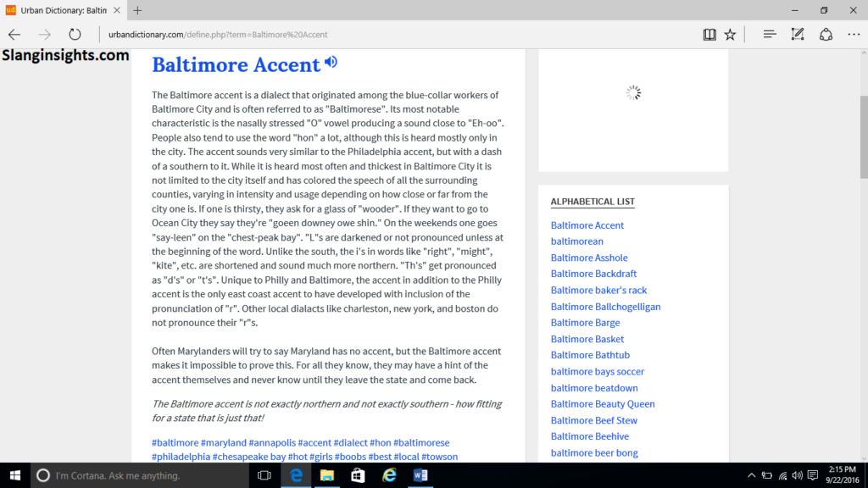The height and width of the screenshot is (488, 868).
Task: Open the Baltimore Basket link
Action: tap(587, 339)
